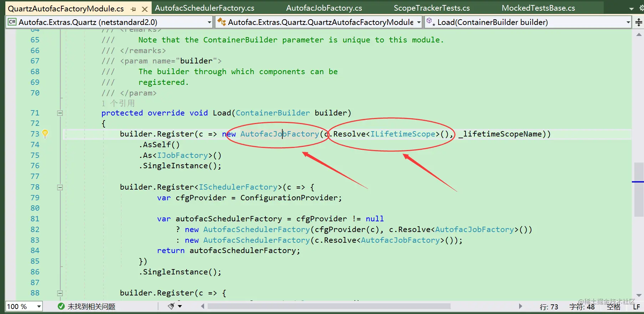644x314 pixels.
Task: Open the tab overflow list arrow
Action: click(x=631, y=9)
